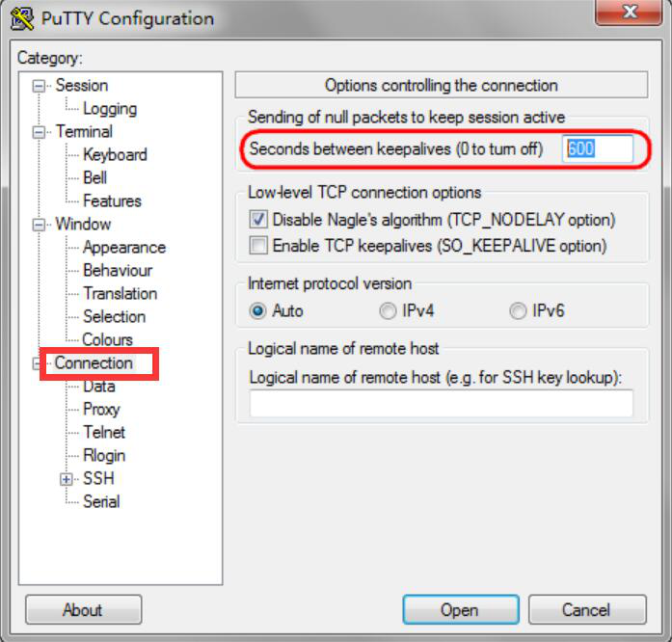The image size is (672, 642).
Task: Click the Open button
Action: [461, 609]
